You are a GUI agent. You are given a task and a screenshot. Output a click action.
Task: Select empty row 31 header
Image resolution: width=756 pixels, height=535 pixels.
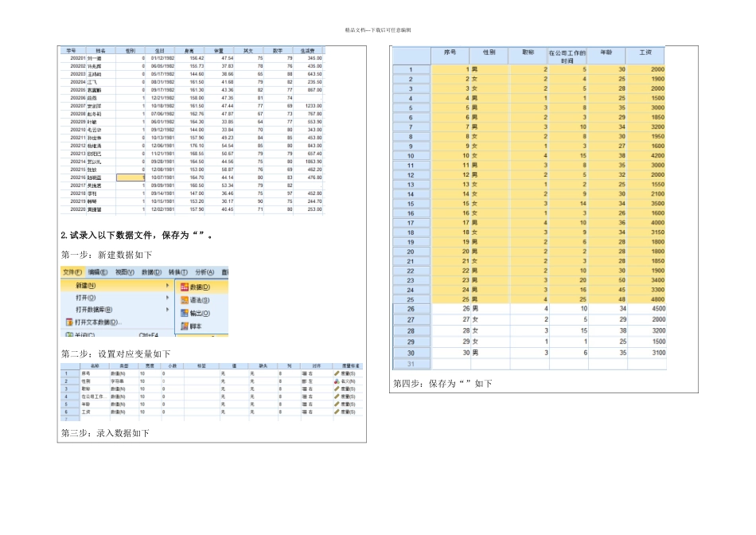coord(411,364)
